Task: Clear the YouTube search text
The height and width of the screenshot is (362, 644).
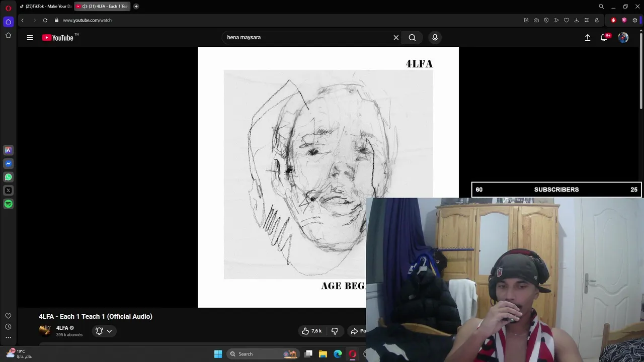Action: tap(396, 37)
